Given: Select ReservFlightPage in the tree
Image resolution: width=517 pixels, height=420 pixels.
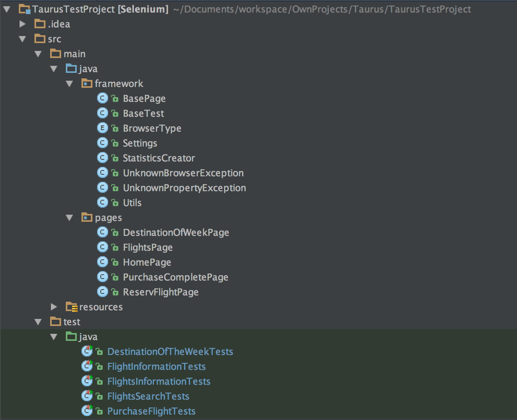Looking at the screenshot, I should tap(161, 292).
